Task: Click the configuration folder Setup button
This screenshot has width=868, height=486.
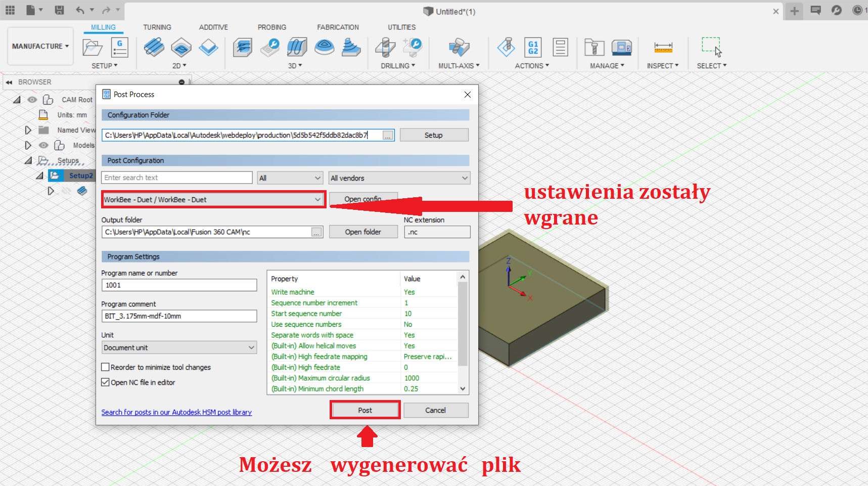Action: [434, 135]
